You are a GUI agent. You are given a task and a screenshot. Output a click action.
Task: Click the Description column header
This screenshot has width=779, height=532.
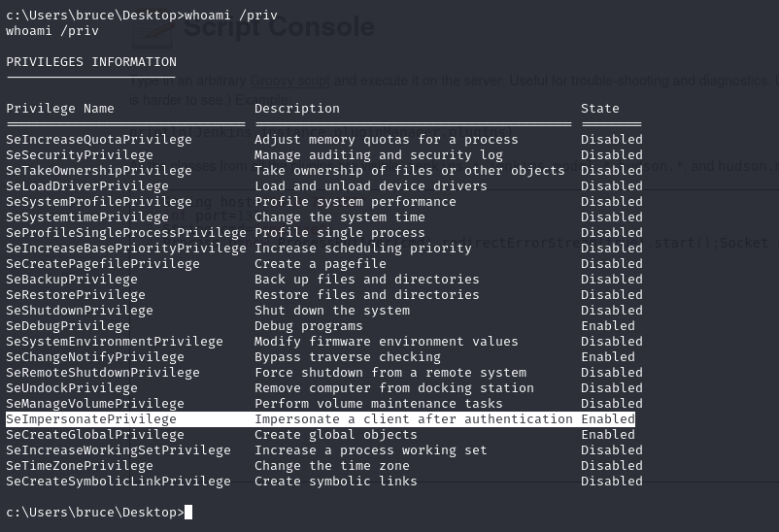[x=297, y=109]
